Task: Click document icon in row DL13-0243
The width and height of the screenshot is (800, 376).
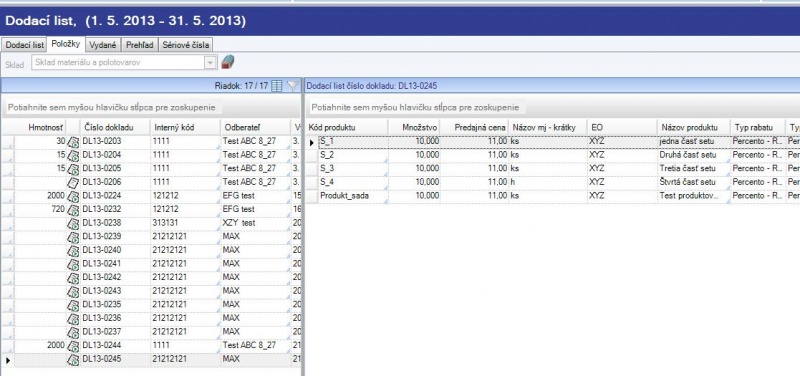Action: [73, 291]
